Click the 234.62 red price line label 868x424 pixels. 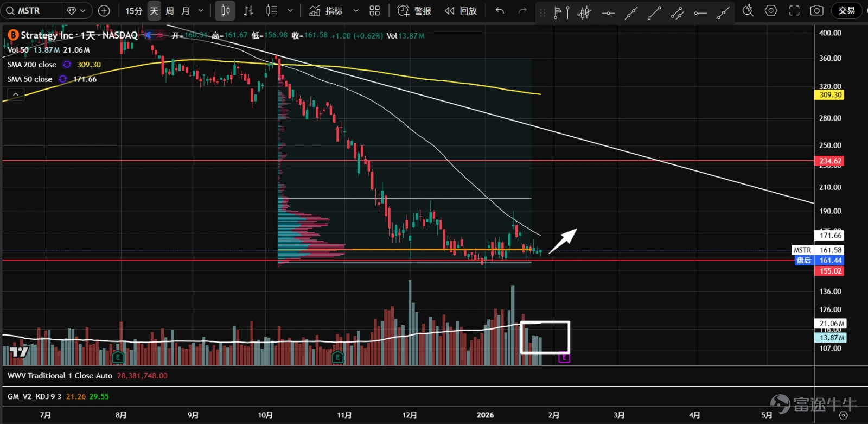830,161
